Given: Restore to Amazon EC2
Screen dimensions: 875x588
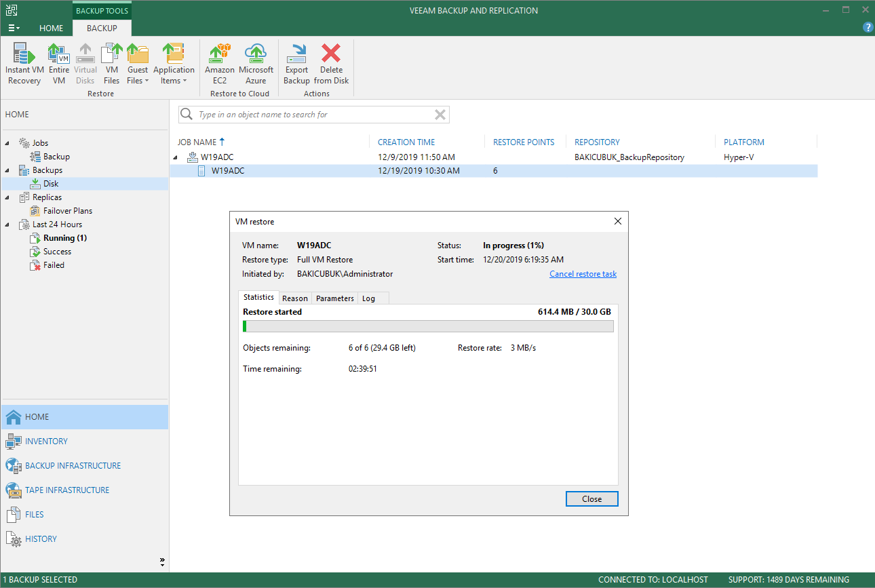Looking at the screenshot, I should pos(220,64).
